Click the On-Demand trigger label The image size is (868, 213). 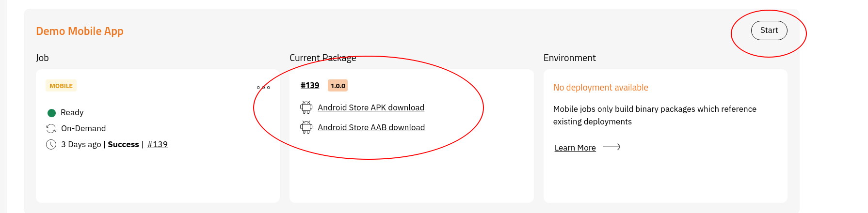pyautogui.click(x=83, y=128)
